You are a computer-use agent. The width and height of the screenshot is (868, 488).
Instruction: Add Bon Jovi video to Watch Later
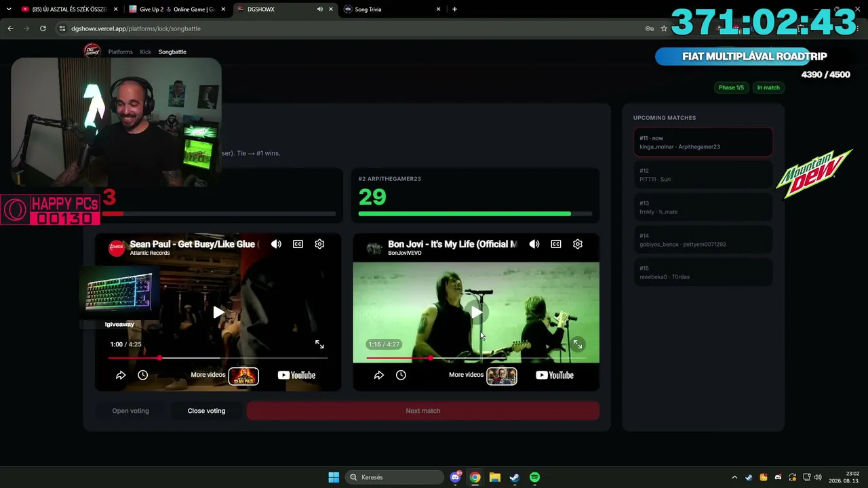tap(401, 375)
